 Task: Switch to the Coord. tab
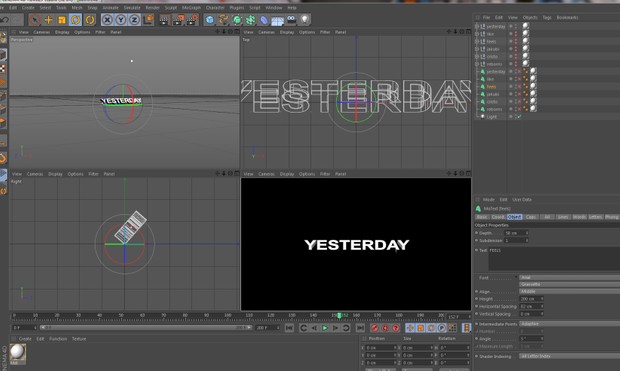click(x=498, y=217)
